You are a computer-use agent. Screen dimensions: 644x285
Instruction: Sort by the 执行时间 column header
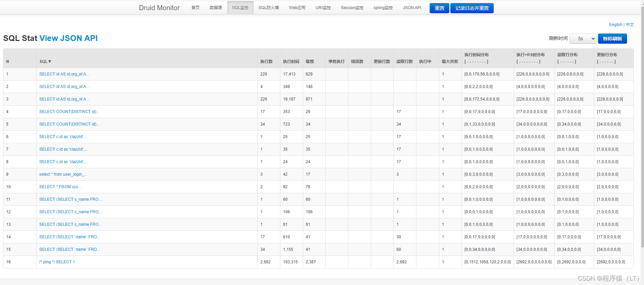point(291,62)
